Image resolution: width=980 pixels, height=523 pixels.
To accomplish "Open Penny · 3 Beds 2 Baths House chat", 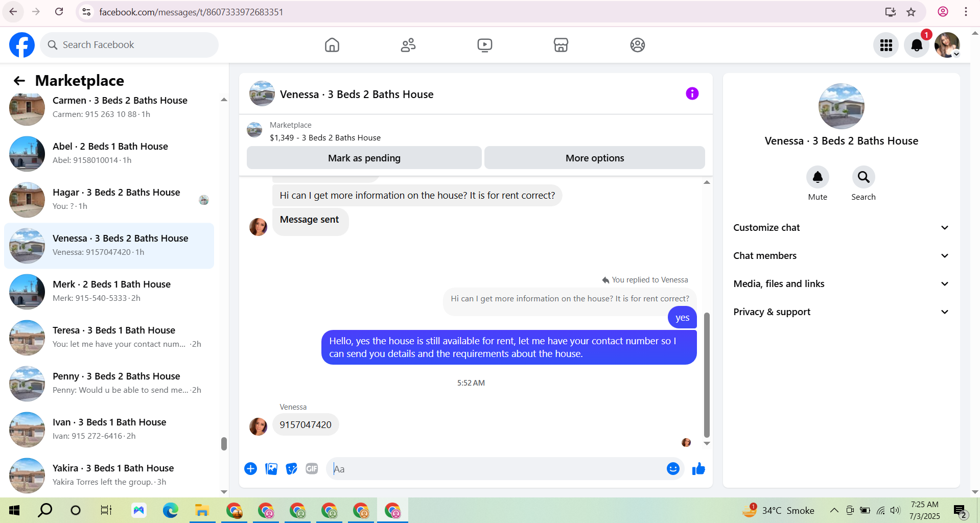I will point(109,383).
